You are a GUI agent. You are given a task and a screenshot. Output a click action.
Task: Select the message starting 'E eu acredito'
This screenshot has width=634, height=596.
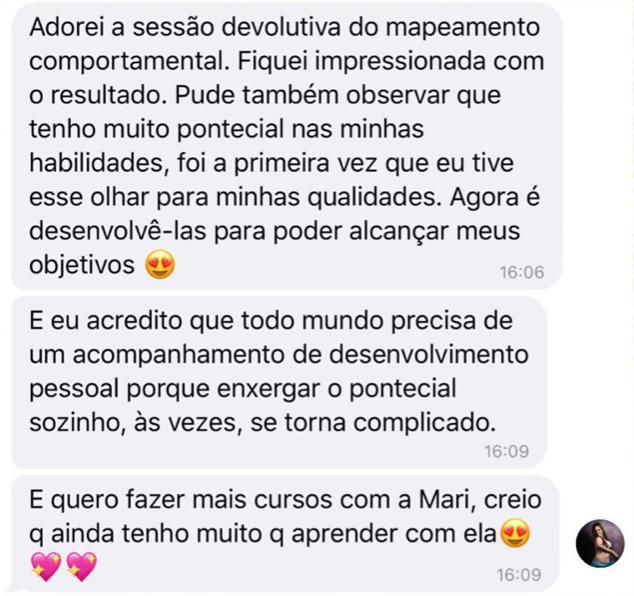click(279, 383)
